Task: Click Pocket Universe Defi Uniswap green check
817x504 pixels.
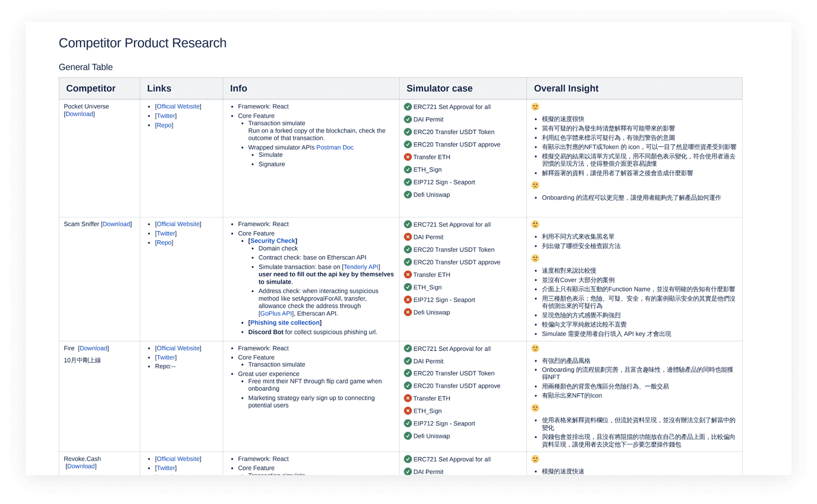Action: click(408, 195)
